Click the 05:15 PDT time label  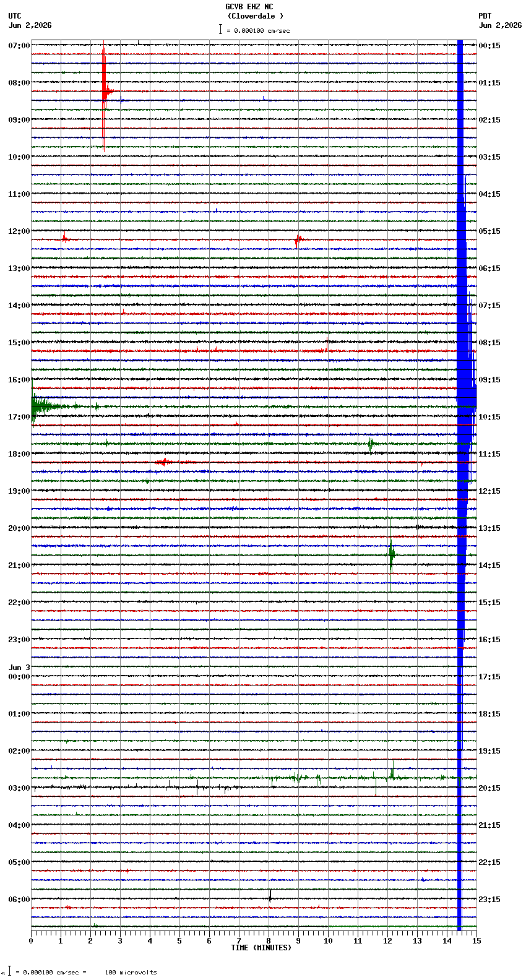click(x=489, y=231)
